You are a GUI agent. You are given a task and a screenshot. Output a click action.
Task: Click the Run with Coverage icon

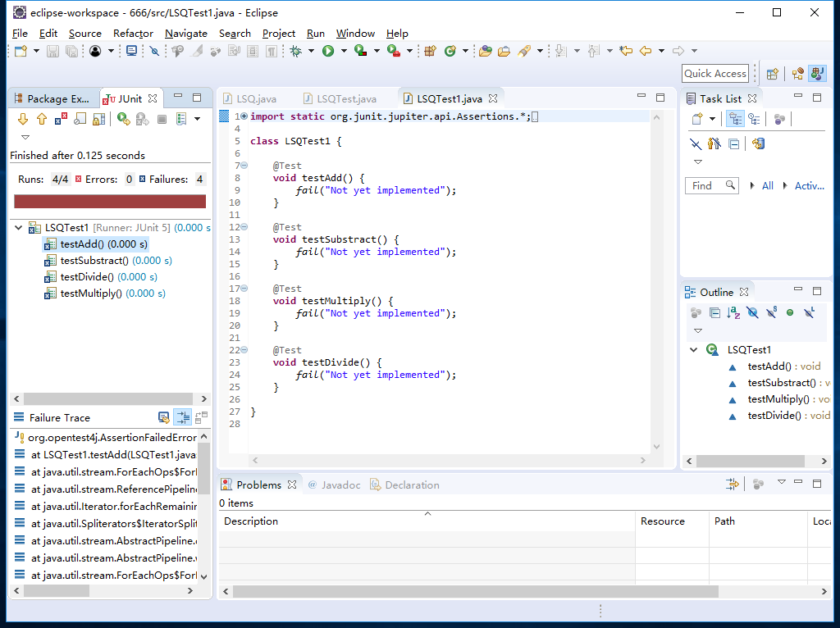click(x=361, y=51)
